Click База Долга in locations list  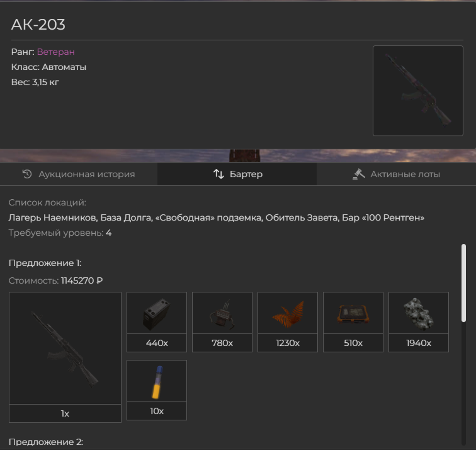point(126,217)
